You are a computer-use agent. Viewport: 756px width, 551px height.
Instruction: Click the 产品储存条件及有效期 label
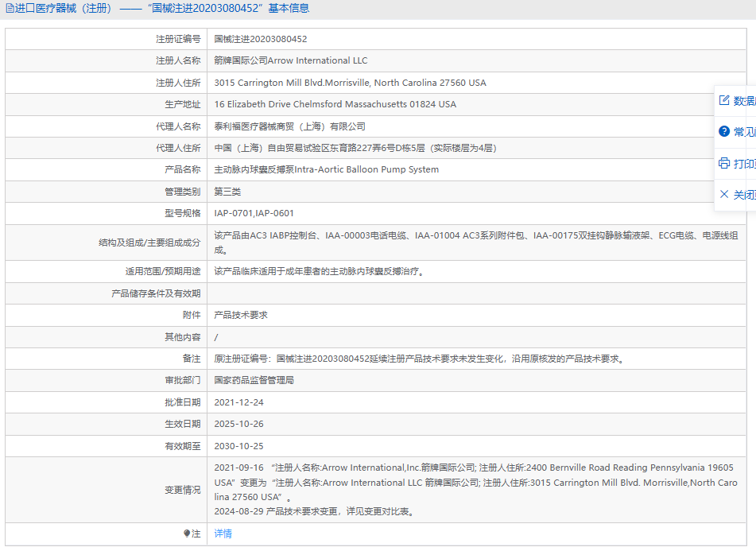point(156,293)
